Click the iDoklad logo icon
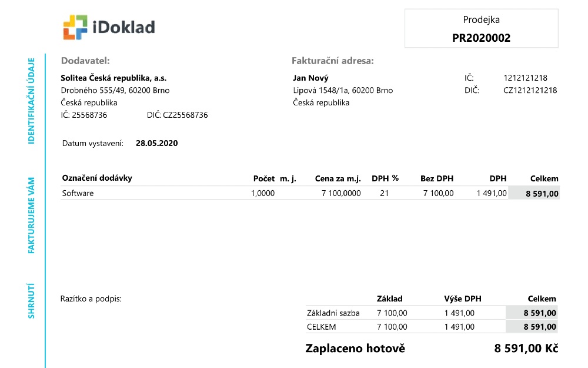The height and width of the screenshot is (368, 588). [x=75, y=27]
